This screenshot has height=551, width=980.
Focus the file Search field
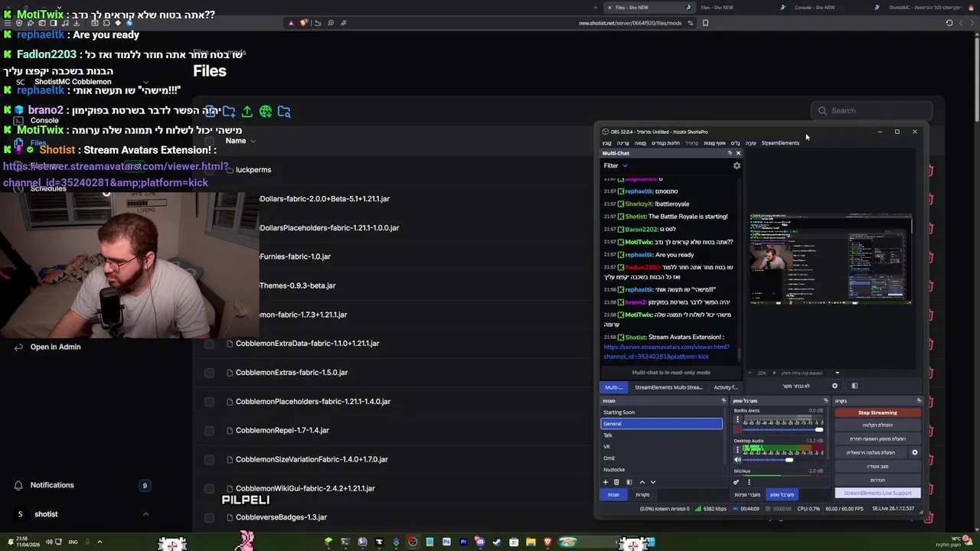tap(871, 111)
